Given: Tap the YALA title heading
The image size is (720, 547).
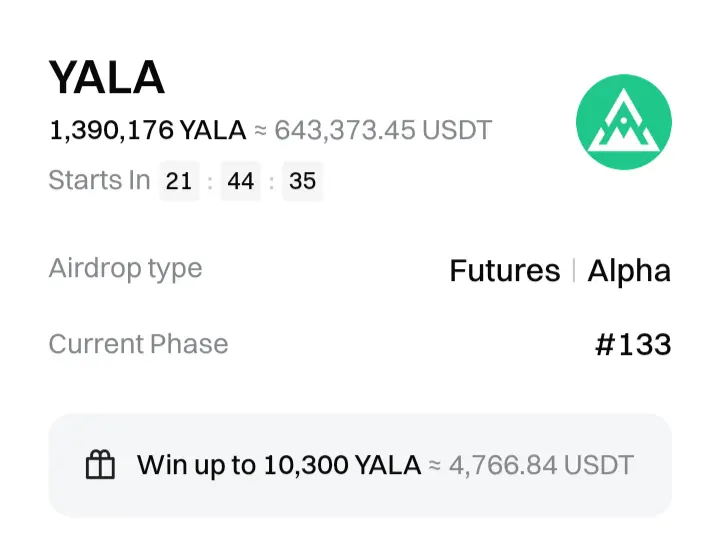Looking at the screenshot, I should click(107, 77).
